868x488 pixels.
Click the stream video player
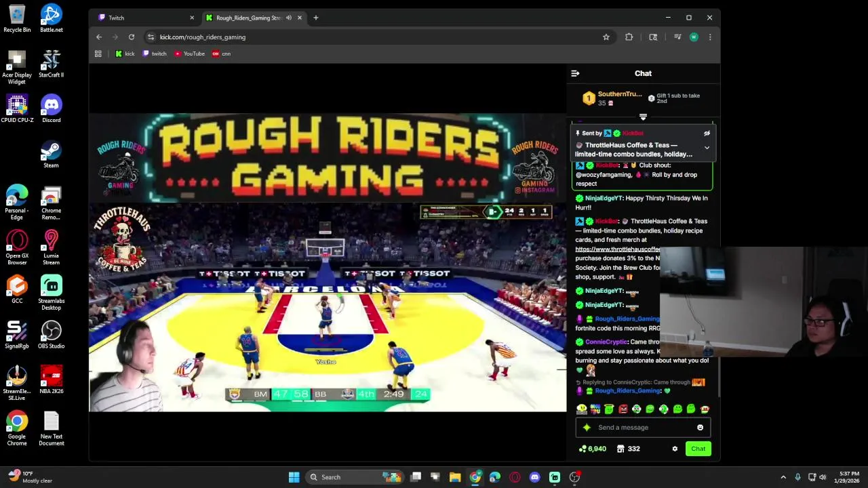328,263
